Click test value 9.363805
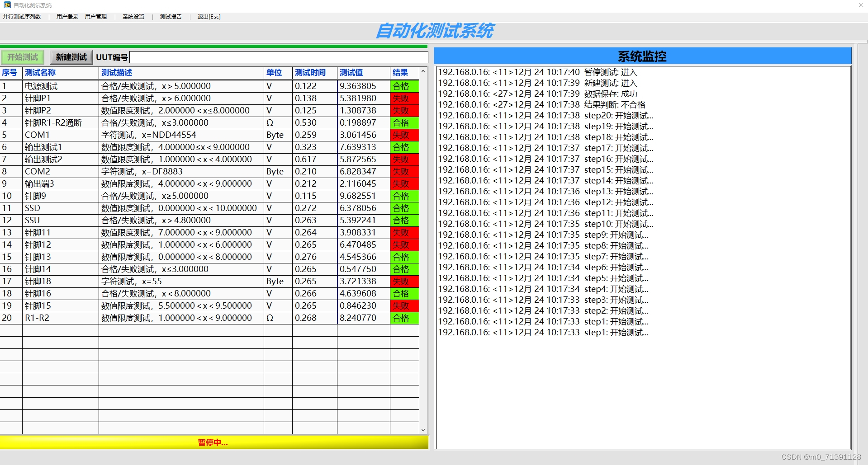Viewport: 868px width, 465px height. tap(364, 86)
